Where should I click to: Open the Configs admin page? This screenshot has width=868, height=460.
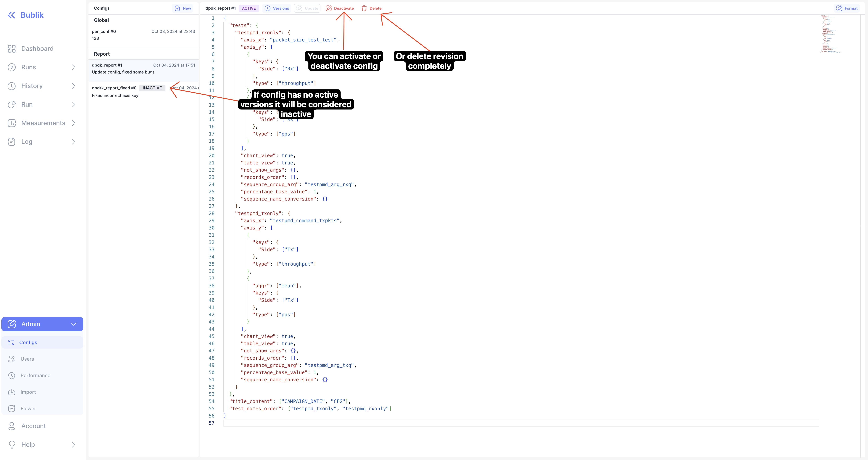28,342
